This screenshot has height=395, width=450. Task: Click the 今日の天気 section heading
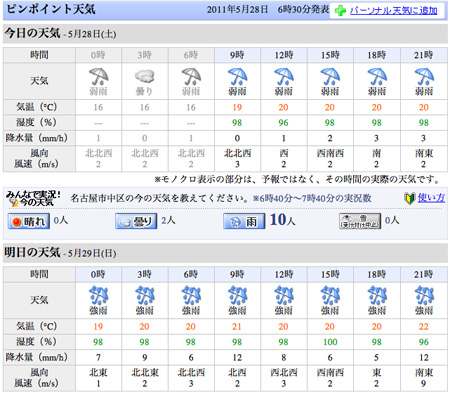(x=32, y=33)
